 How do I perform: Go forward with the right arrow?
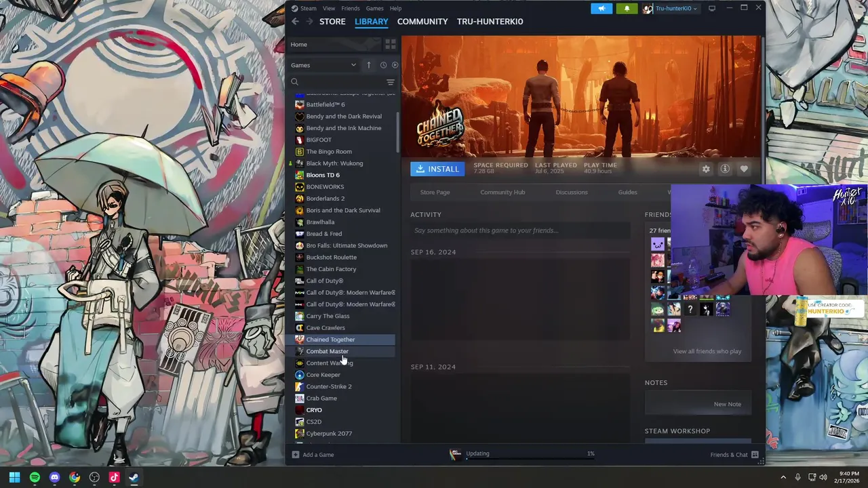click(x=309, y=22)
